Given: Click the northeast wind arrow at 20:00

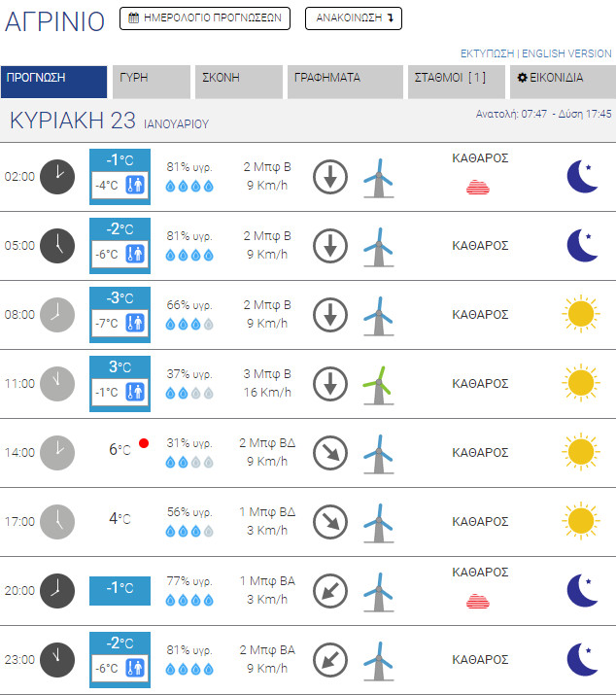Looking at the screenshot, I should [330, 591].
